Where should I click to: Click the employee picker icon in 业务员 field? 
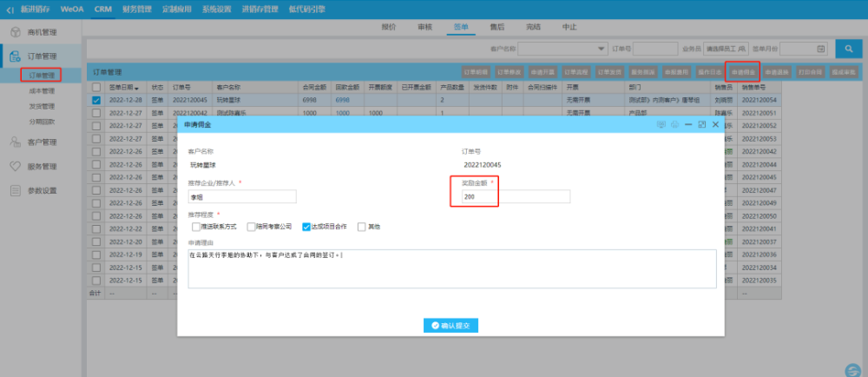pos(743,49)
